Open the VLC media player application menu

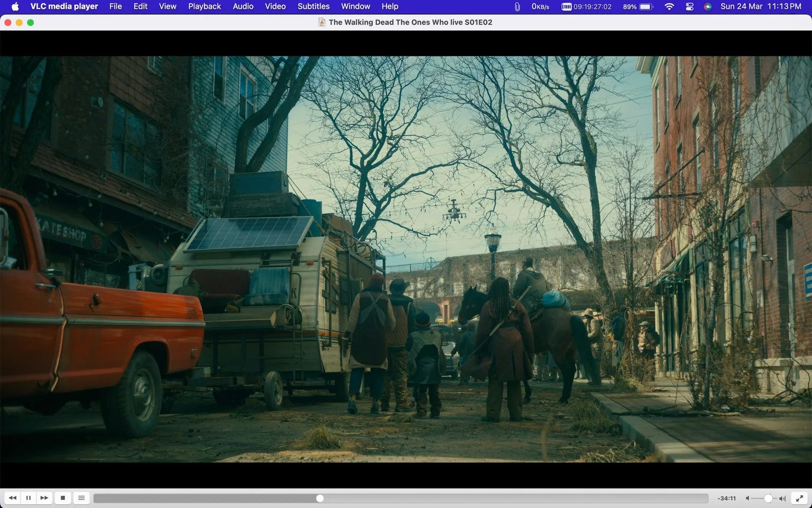point(64,6)
